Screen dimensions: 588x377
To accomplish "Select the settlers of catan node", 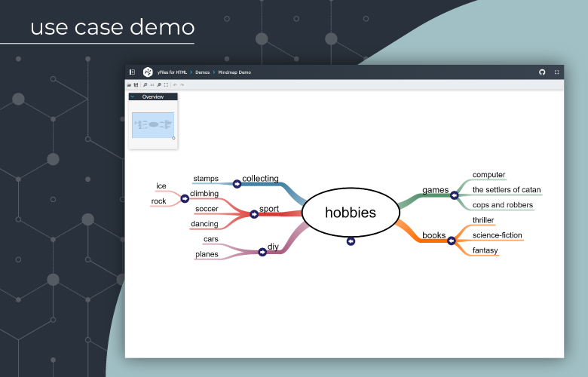I will coord(507,190).
